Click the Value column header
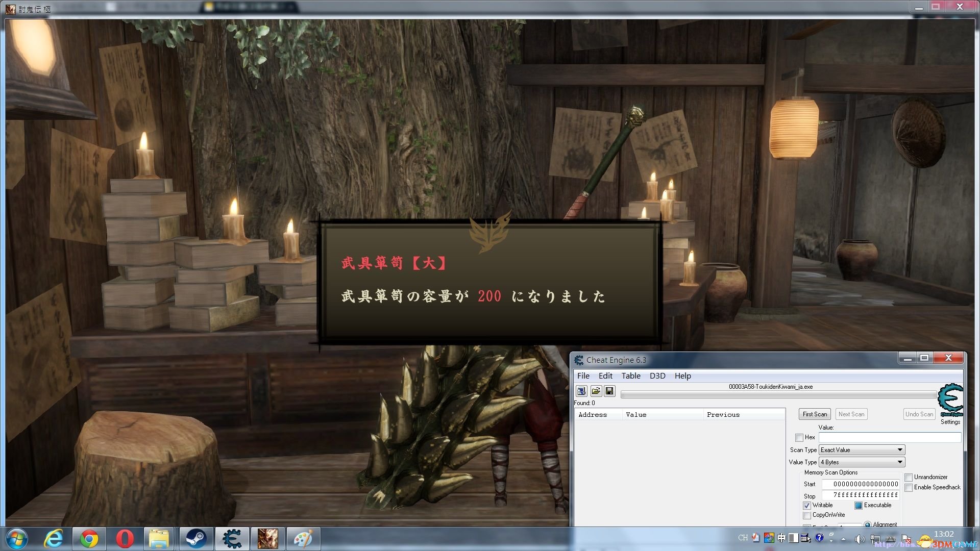This screenshot has width=980, height=551. 663,415
